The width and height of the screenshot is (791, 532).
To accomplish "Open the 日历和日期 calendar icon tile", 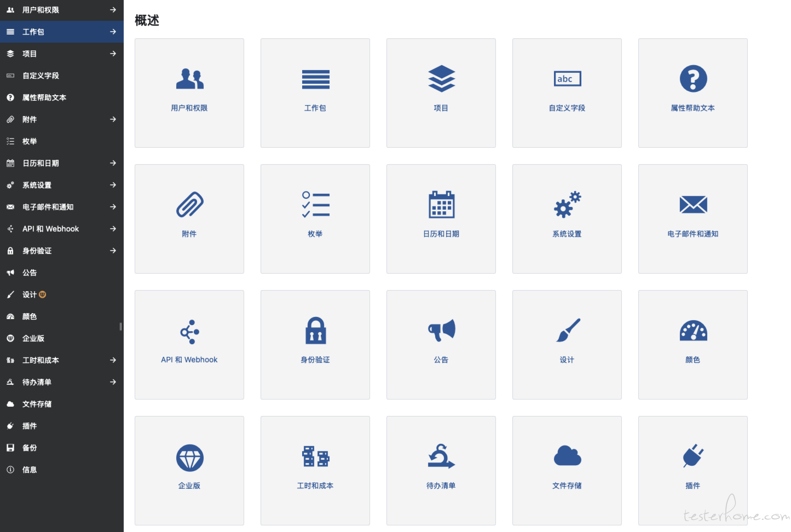I will point(441,219).
